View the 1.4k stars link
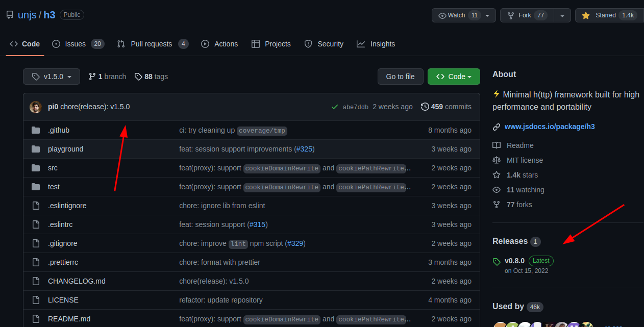The height and width of the screenshot is (327, 644). click(522, 175)
